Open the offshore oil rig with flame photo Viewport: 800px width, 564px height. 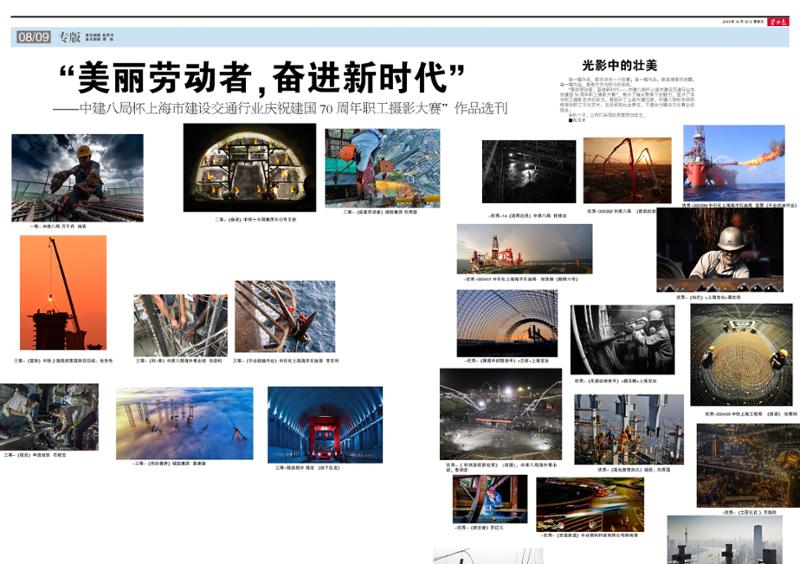point(733,162)
